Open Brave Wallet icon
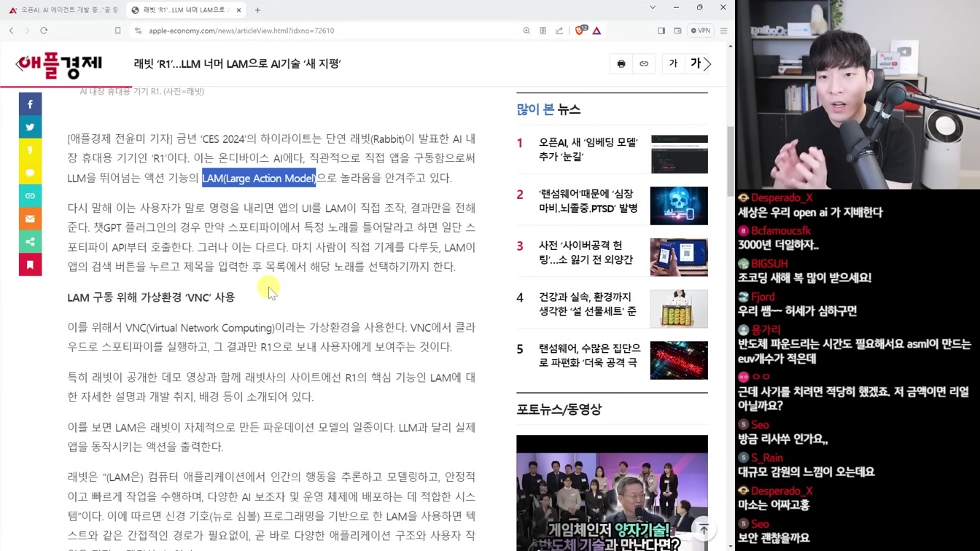Viewport: 980px width, 551px height. (x=677, y=31)
